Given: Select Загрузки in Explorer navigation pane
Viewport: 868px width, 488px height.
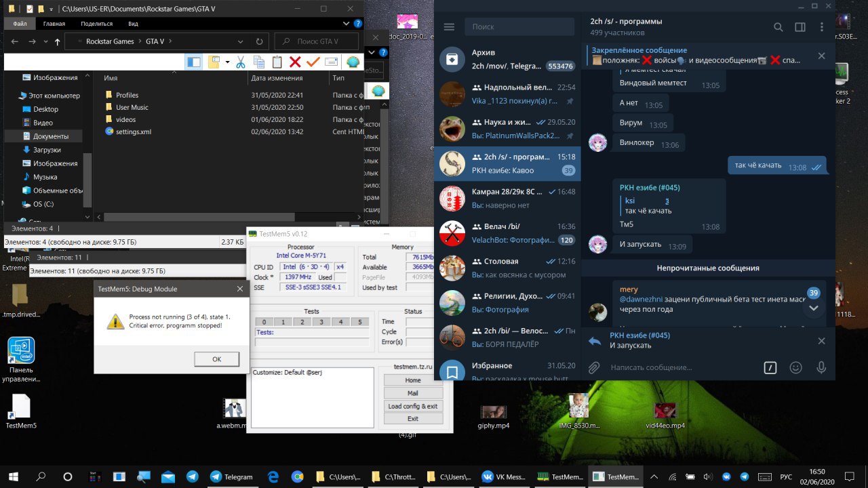Looking at the screenshot, I should point(47,150).
